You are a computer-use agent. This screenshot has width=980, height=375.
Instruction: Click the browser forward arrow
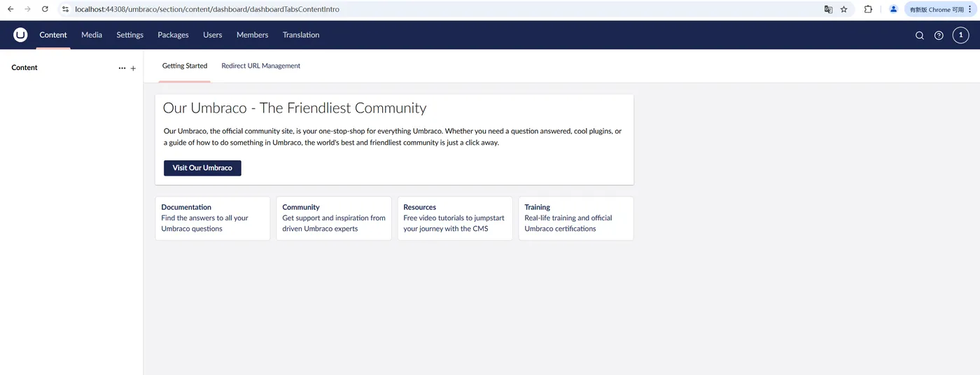27,9
